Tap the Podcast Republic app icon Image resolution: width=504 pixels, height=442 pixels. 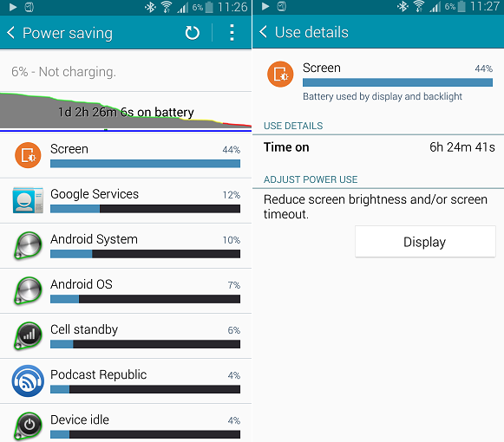(28, 381)
